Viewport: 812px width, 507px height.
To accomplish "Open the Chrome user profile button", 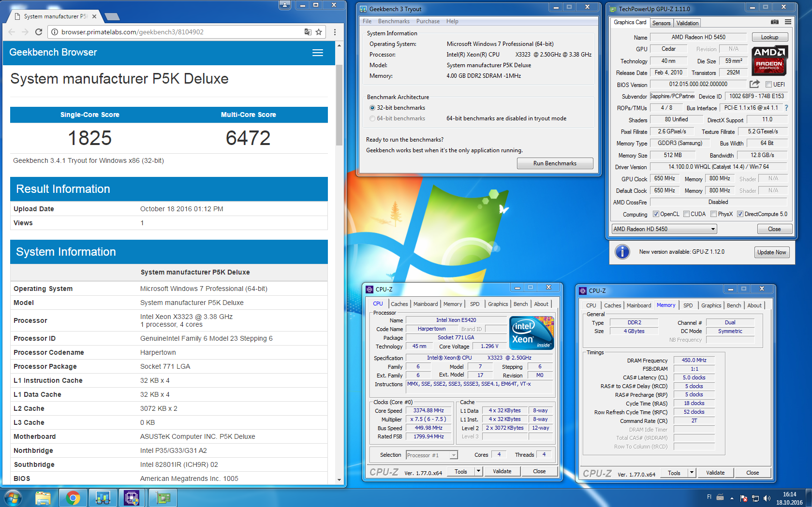I will [x=285, y=5].
